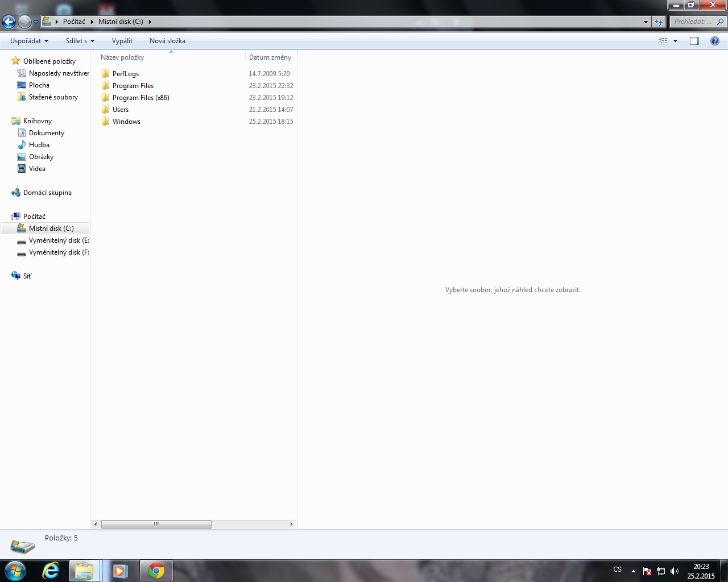The height and width of the screenshot is (582, 728).
Task: Refresh the folder view in address bar
Action: [659, 22]
